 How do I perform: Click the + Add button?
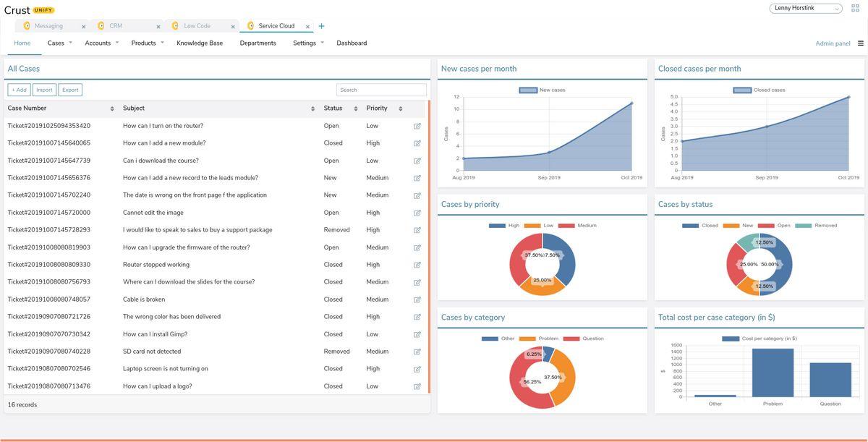(19, 90)
